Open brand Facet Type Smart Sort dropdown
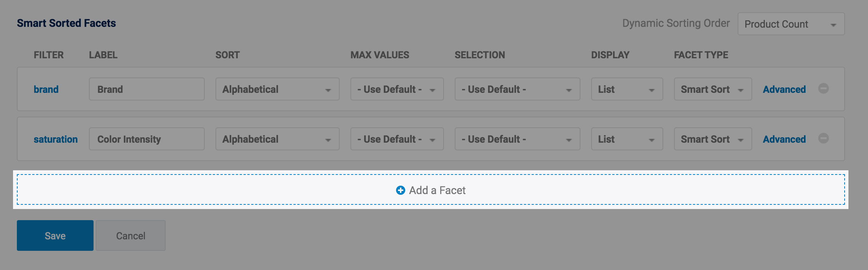Viewport: 868px width, 270px height. (x=712, y=89)
